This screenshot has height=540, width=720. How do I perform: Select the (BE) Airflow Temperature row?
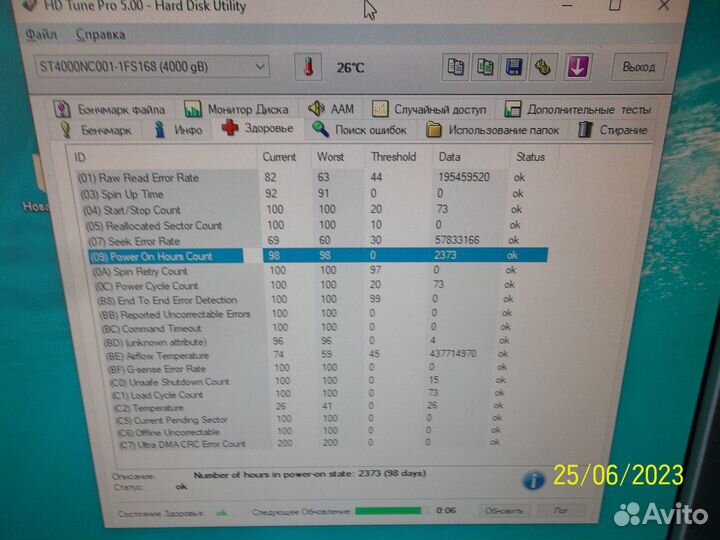307,355
